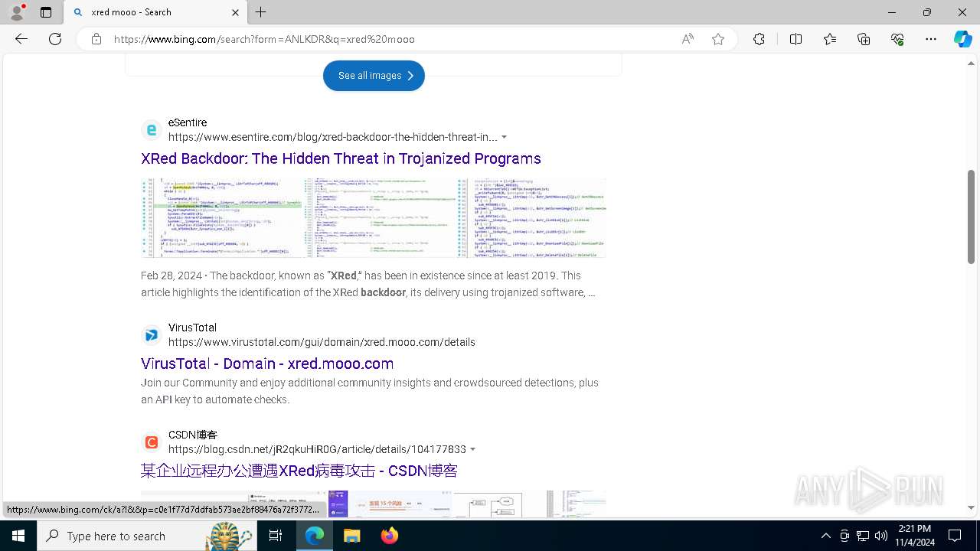This screenshot has width=980, height=551.
Task: Open clock showing 2:21 PM
Action: tap(915, 536)
